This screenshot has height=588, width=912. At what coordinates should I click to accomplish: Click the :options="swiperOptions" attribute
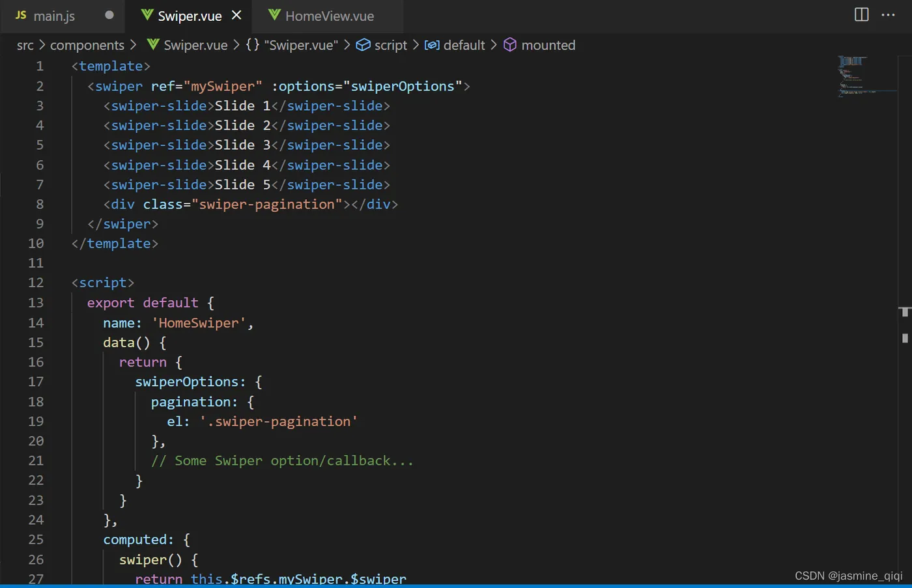click(x=367, y=86)
